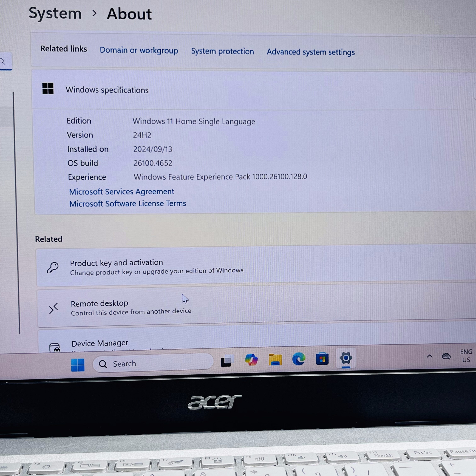Click the Remote desktop arrows icon

[x=54, y=308]
